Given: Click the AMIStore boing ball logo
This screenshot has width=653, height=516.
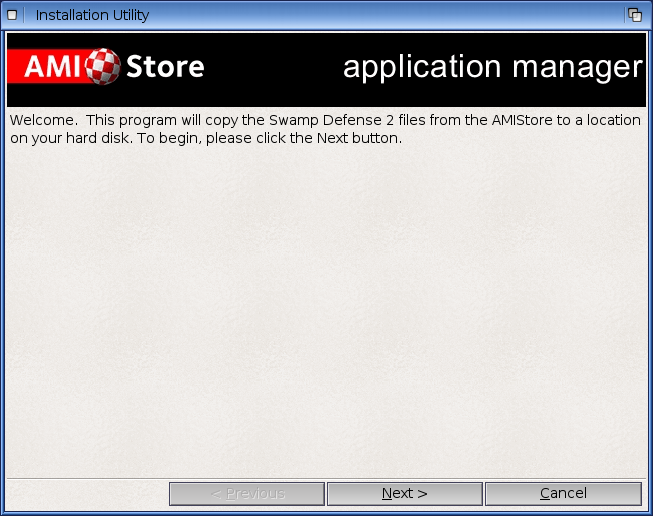Looking at the screenshot, I should (x=103, y=66).
